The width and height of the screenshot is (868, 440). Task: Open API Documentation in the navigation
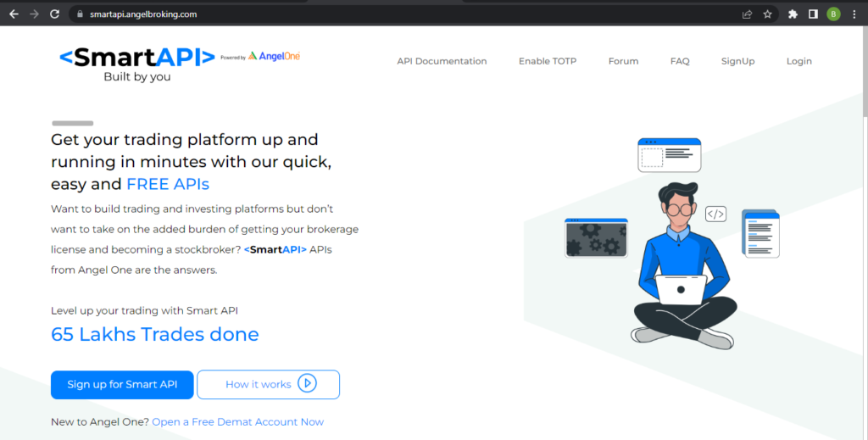point(442,61)
